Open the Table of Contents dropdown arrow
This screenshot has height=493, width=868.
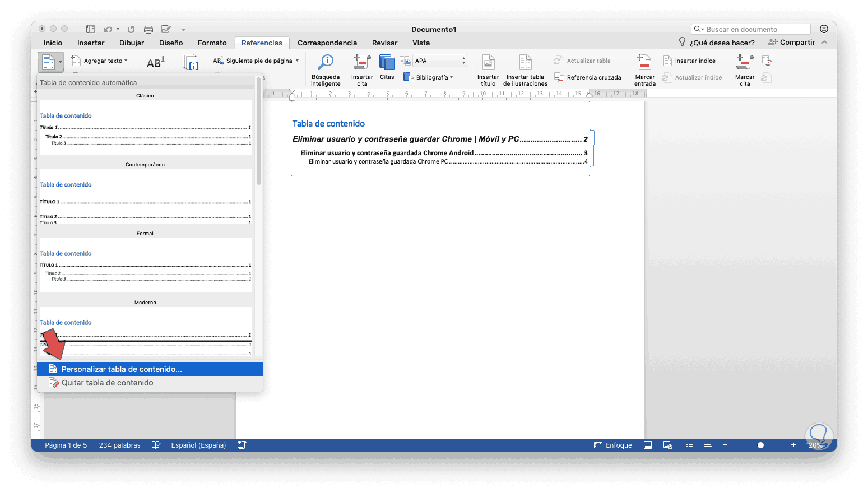(60, 62)
